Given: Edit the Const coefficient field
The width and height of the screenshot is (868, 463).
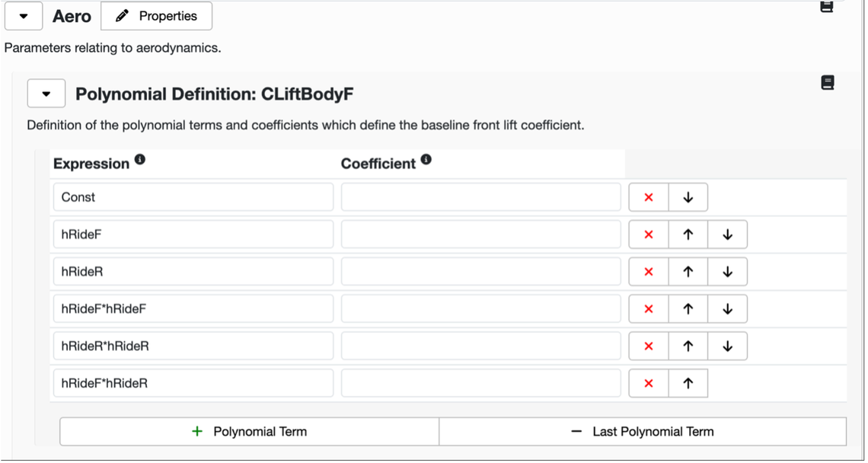Looking at the screenshot, I should pyautogui.click(x=481, y=197).
